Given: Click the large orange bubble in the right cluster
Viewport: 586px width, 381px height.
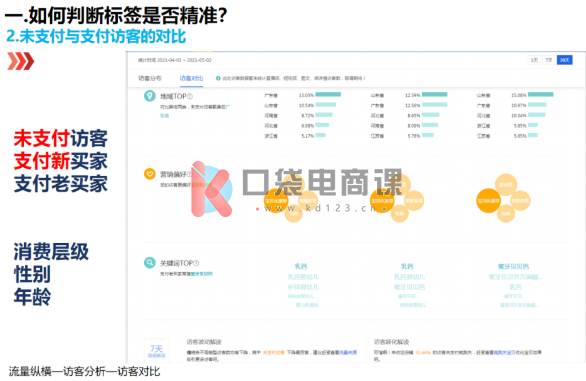Looking at the screenshot, I should click(x=488, y=201).
